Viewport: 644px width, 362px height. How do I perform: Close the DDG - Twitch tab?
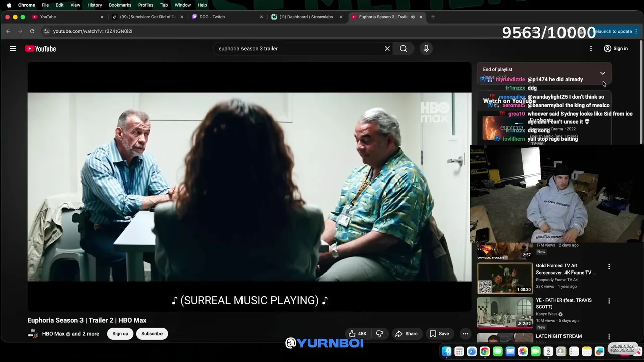[x=261, y=17]
